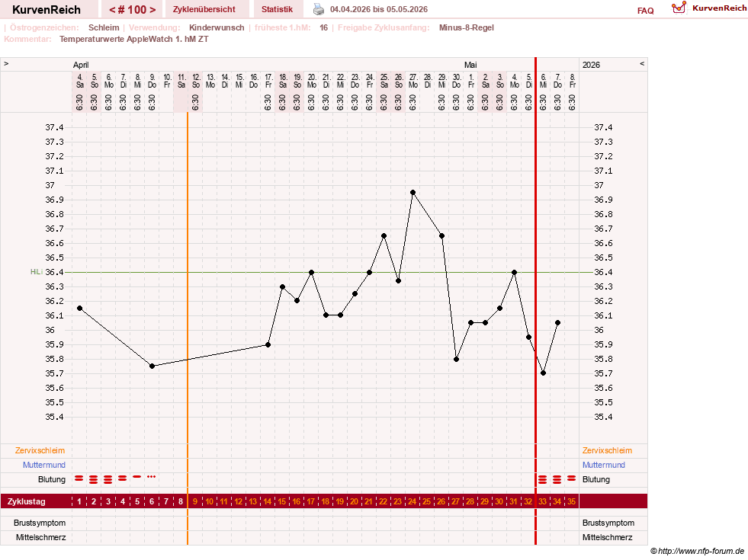
Task: Click the April month label
Action: [x=81, y=65]
